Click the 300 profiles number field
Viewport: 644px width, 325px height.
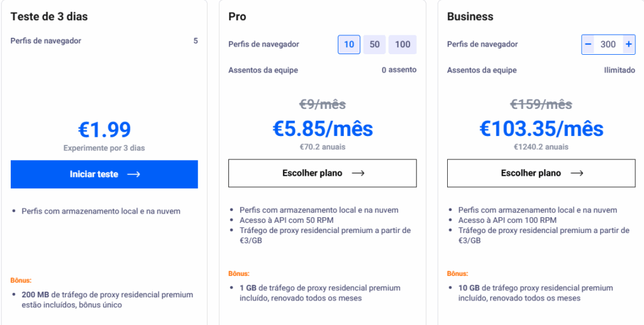(x=608, y=45)
